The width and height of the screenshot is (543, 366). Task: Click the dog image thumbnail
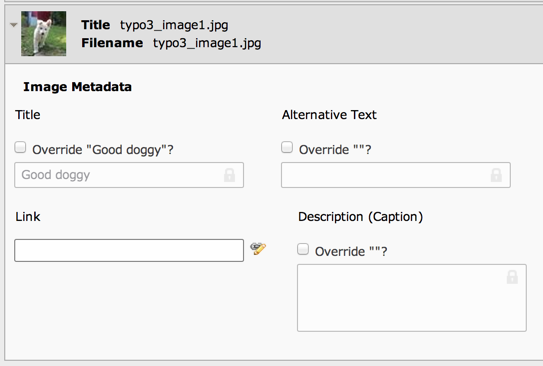44,34
